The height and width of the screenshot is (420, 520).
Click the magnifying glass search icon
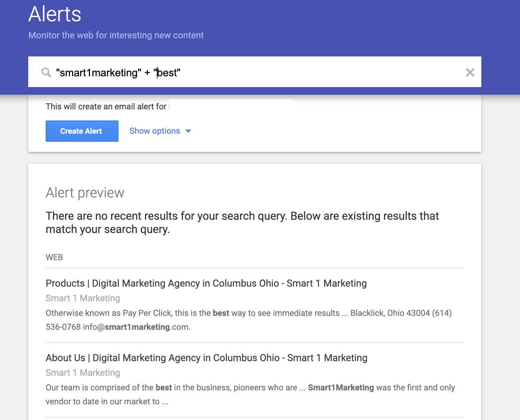pos(46,72)
